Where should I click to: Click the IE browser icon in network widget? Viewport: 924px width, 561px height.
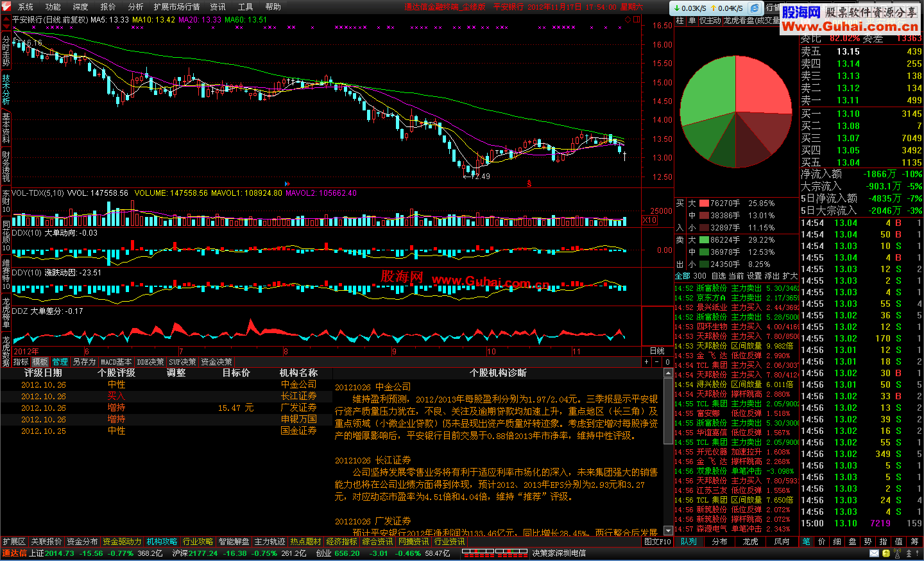[x=755, y=8]
